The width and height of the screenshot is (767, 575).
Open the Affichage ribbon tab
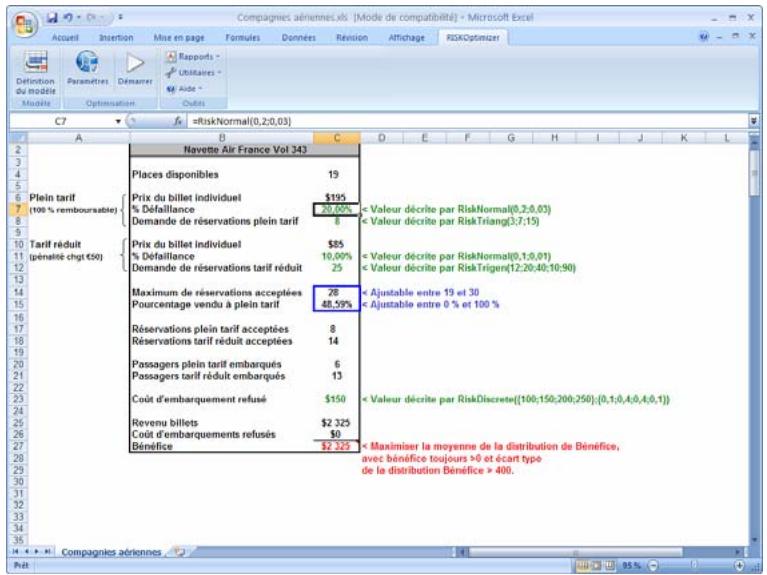[x=406, y=38]
